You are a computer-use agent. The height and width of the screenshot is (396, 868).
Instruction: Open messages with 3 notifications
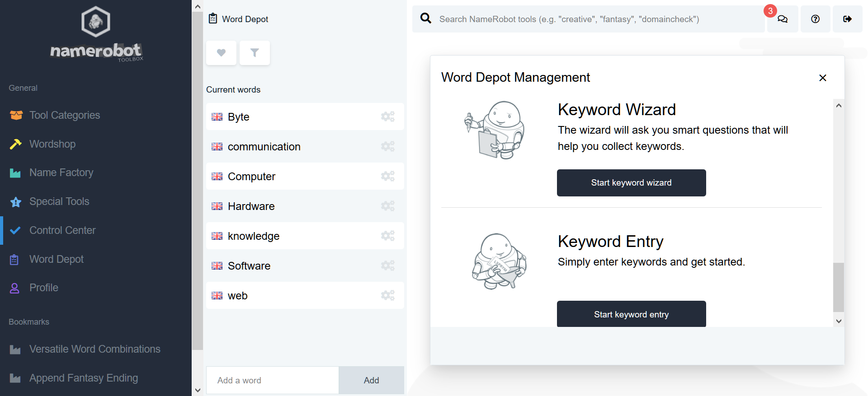pyautogui.click(x=782, y=19)
